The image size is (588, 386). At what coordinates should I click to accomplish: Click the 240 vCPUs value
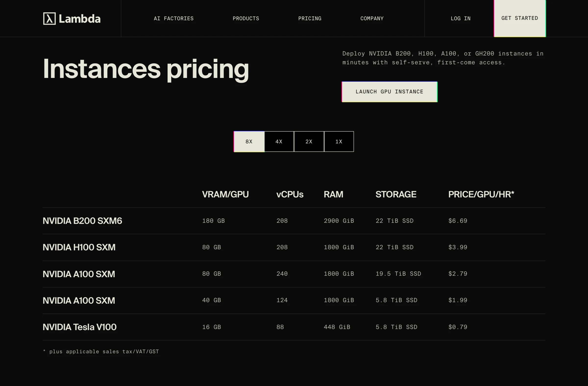pos(282,274)
